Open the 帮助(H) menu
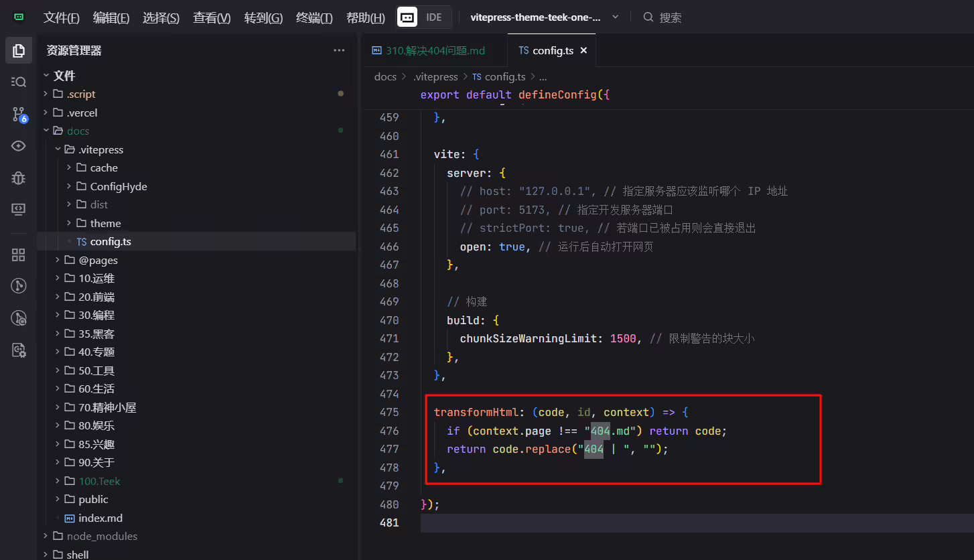Image resolution: width=974 pixels, height=560 pixels. tap(366, 17)
